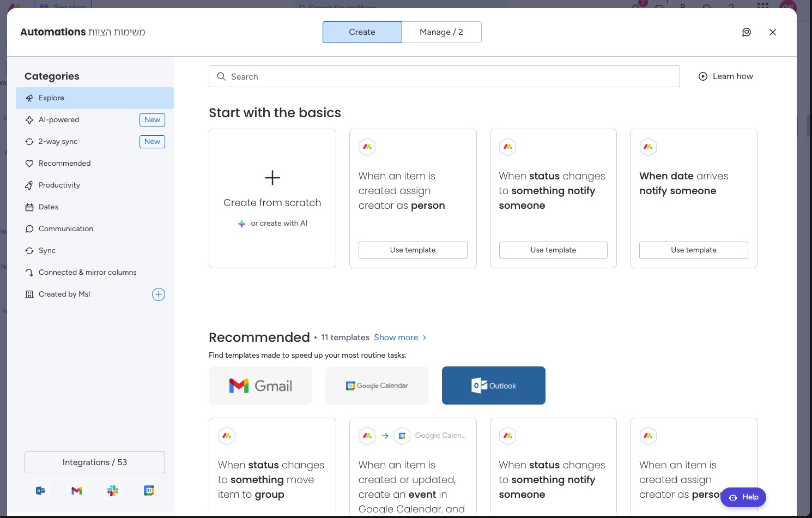Viewport: 812px width, 518px height.
Task: Select the Sync category
Action: 95,251
